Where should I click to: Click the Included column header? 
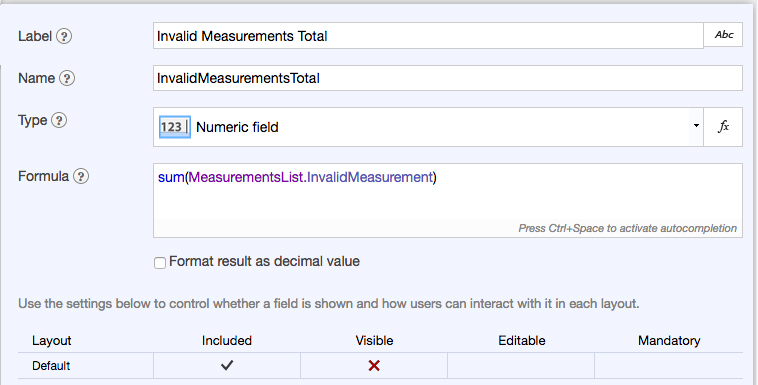click(227, 341)
